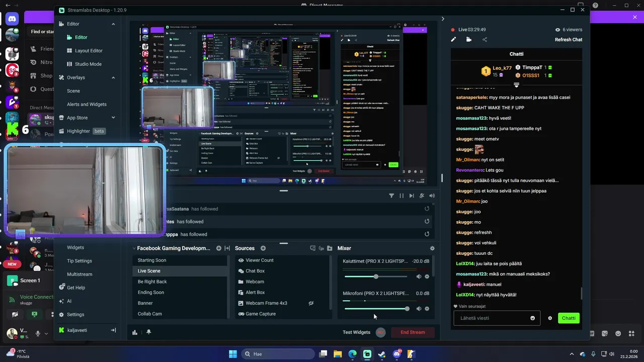
Task: Open the mixer settings gear in the Mixer header
Action: (432, 248)
